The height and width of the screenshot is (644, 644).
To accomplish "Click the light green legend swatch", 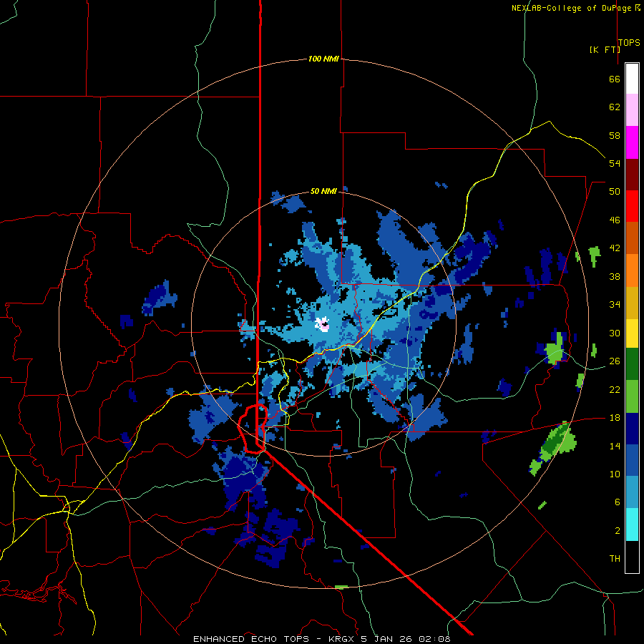I will pyautogui.click(x=632, y=396).
